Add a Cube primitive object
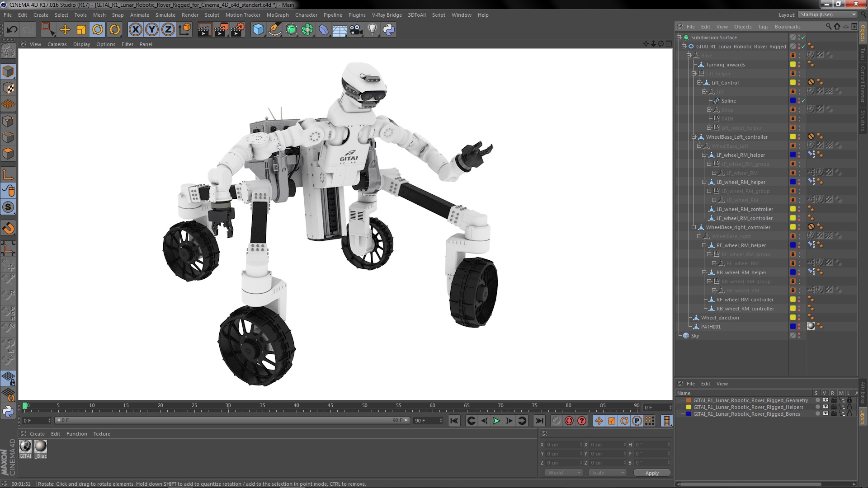The height and width of the screenshot is (488, 868). tap(258, 30)
